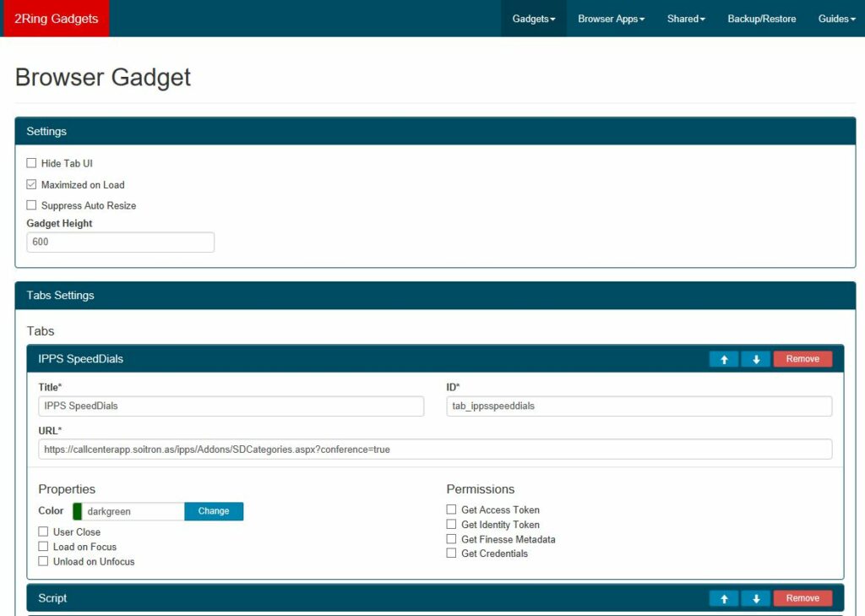The image size is (865, 616).
Task: Remove the IPPS SpeedDials tab
Action: pyautogui.click(x=802, y=358)
